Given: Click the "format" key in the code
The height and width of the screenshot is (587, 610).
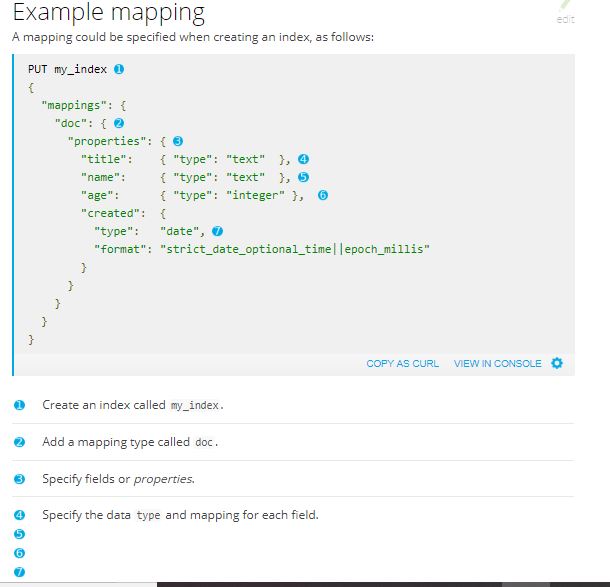Looking at the screenshot, I should pyautogui.click(x=119, y=249).
